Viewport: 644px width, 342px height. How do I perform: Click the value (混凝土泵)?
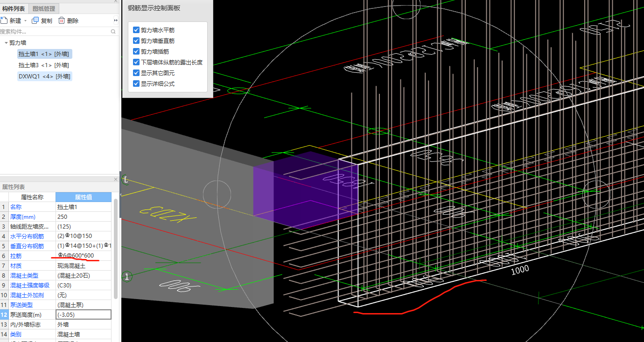pyautogui.click(x=84, y=305)
